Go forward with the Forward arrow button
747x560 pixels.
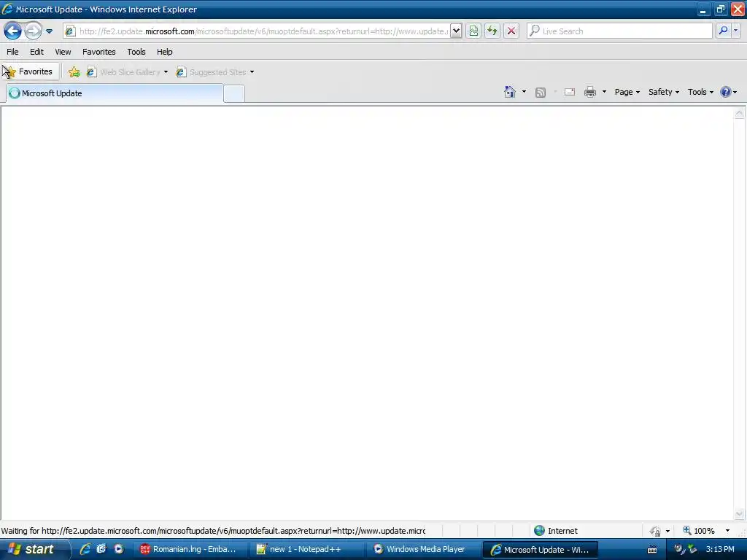[33, 31]
